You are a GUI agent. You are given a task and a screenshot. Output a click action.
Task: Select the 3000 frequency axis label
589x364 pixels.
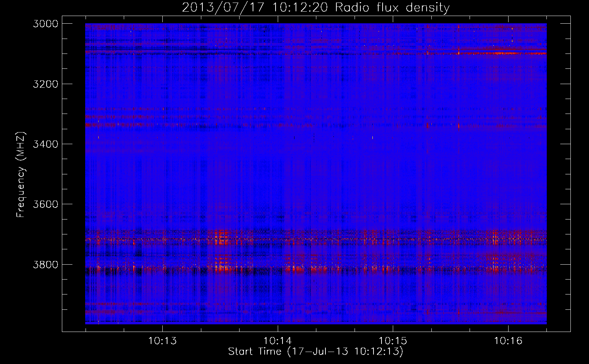click(x=46, y=24)
